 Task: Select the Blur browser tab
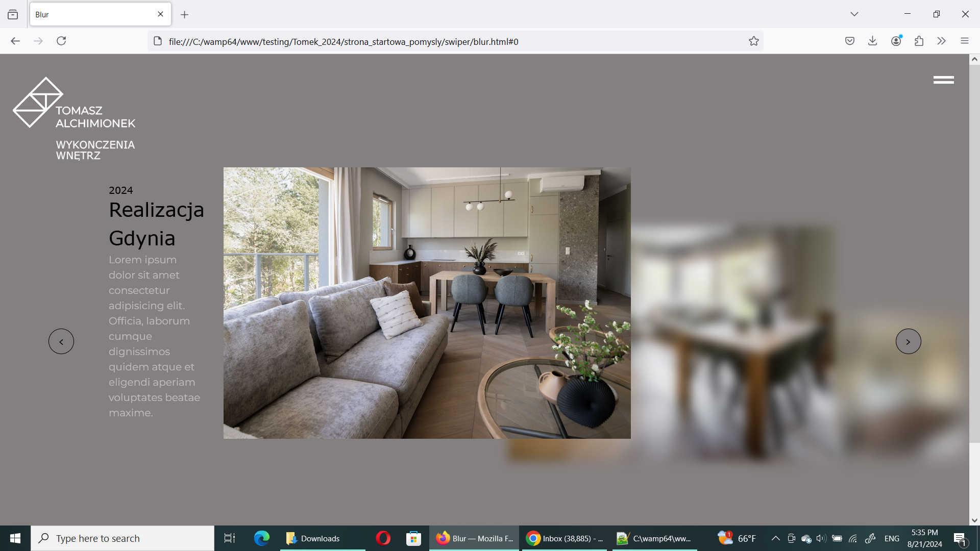(92, 15)
